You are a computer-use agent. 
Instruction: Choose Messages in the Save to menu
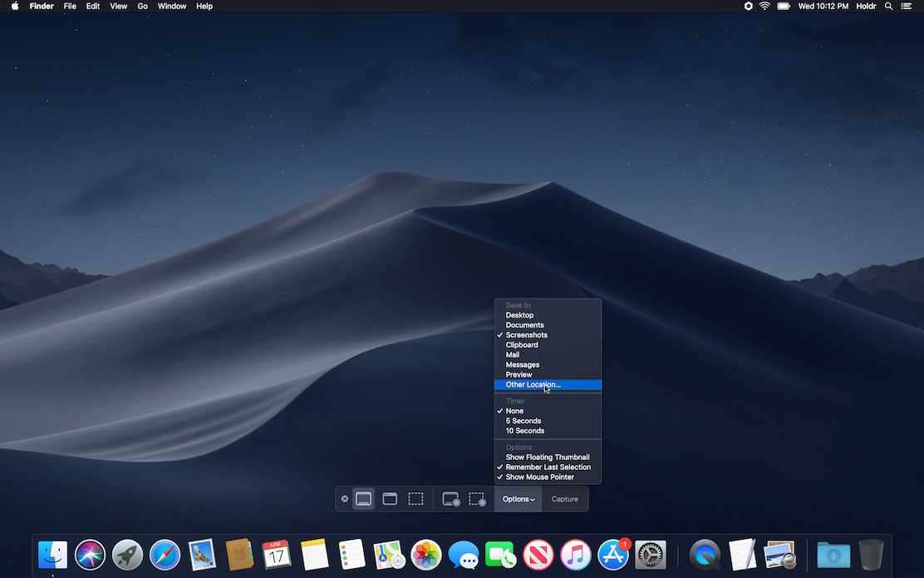point(548,364)
